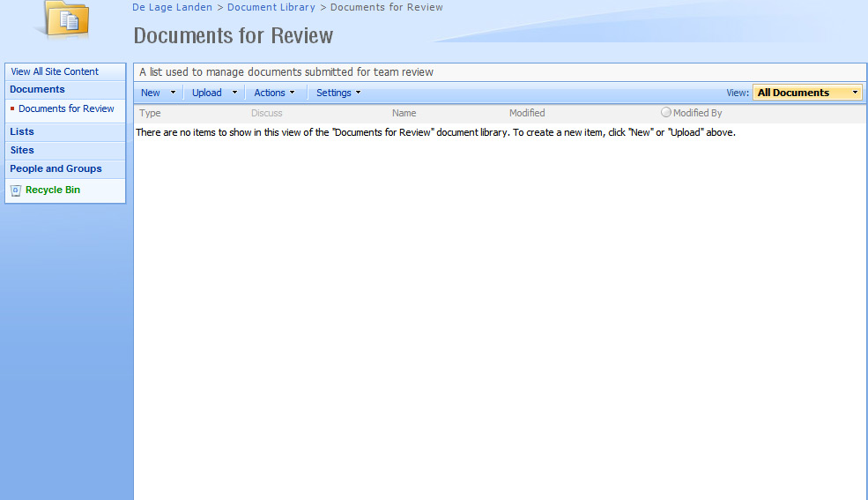Screen dimensions: 868x500
Task: Open the Sites section
Action: (22, 150)
